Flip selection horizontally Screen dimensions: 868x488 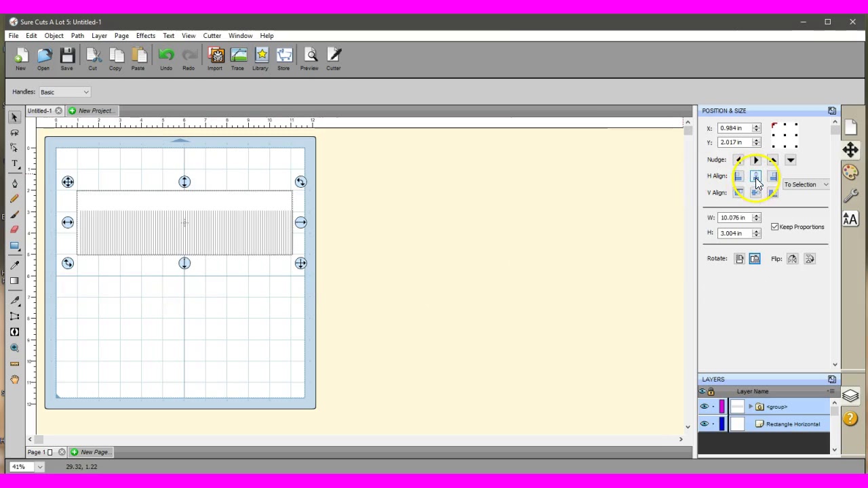(x=792, y=259)
